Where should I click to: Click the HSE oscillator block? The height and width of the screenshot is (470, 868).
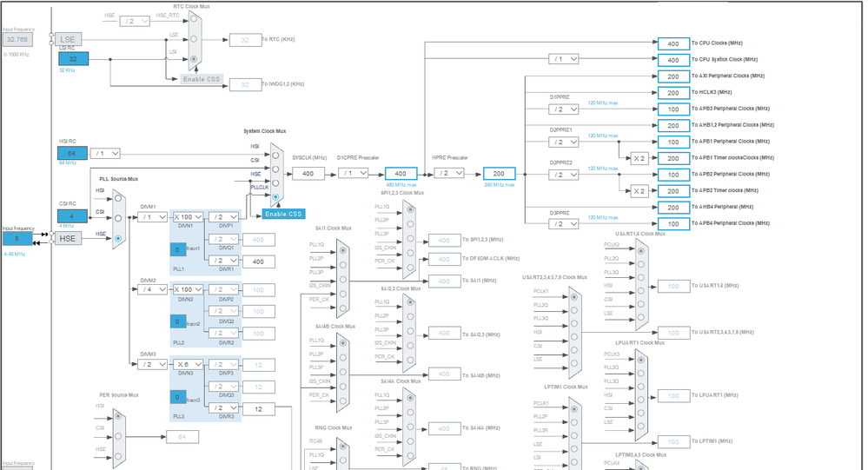coord(68,239)
